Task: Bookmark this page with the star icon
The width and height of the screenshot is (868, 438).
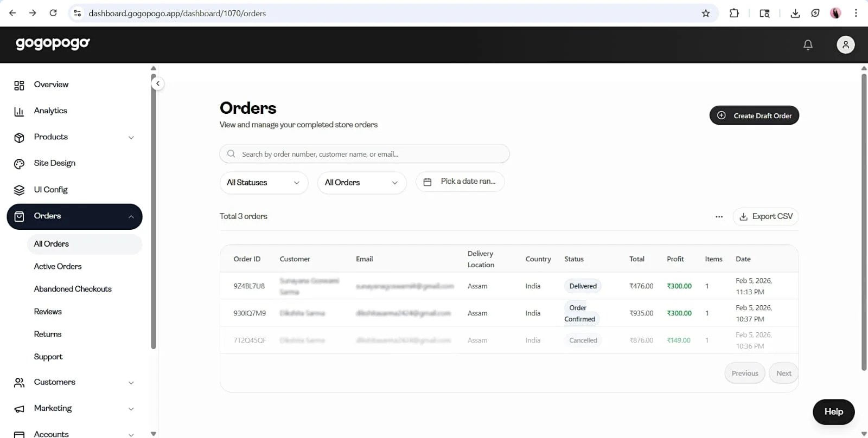Action: coord(705,13)
